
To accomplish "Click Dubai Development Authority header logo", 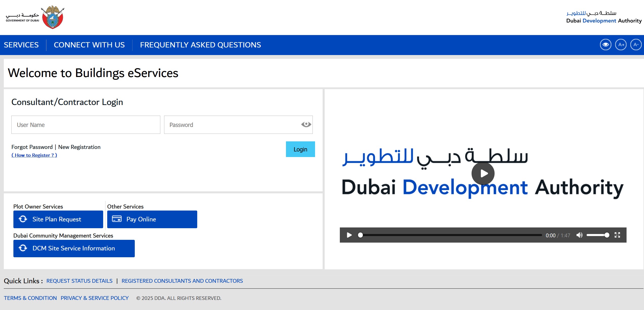I will [604, 17].
